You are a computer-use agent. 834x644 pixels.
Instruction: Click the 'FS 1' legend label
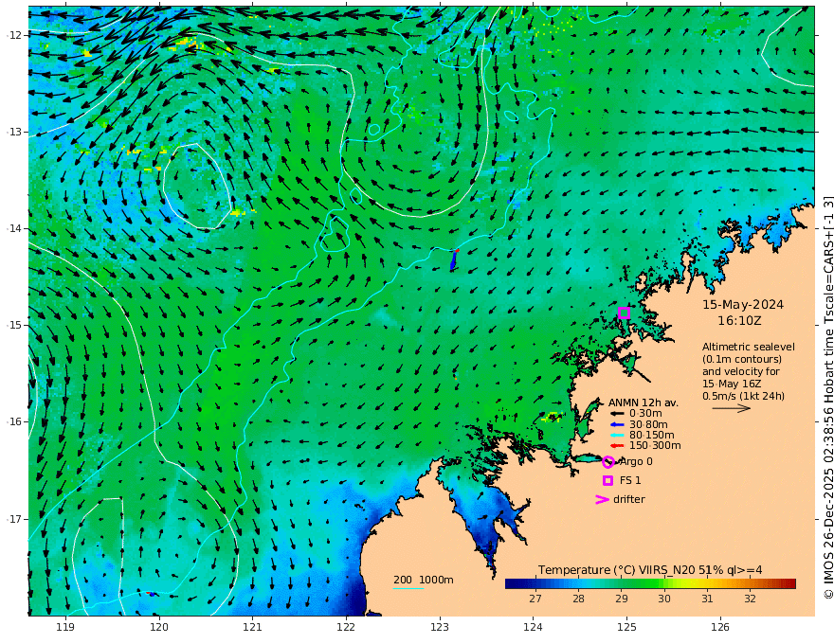click(630, 480)
